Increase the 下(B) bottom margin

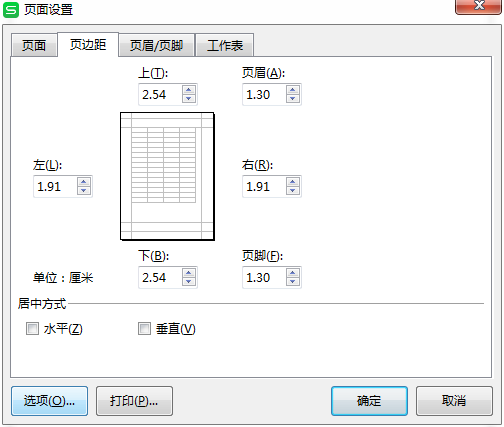click(189, 273)
